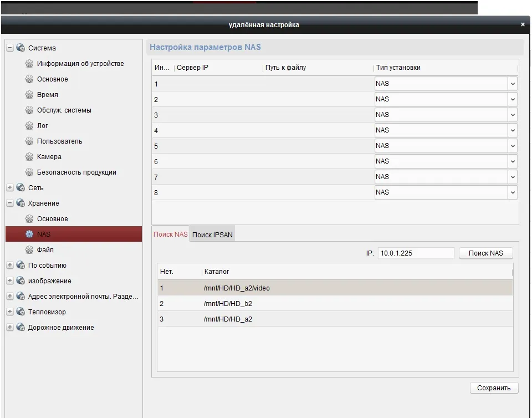The height and width of the screenshot is (418, 532).
Task: Switch to the Поиск IPSAN tab
Action: coord(212,235)
